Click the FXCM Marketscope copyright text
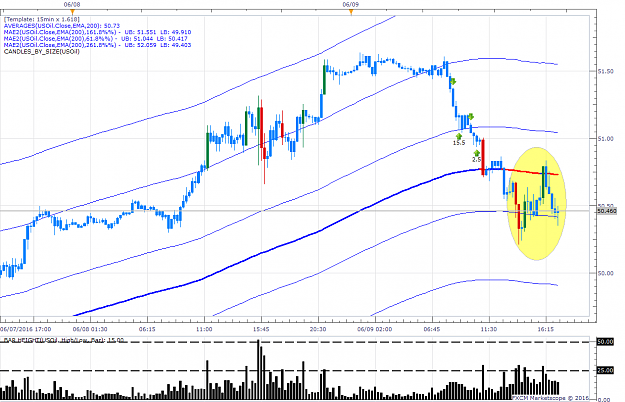Viewport: 625px width, 402px height. click(550, 398)
